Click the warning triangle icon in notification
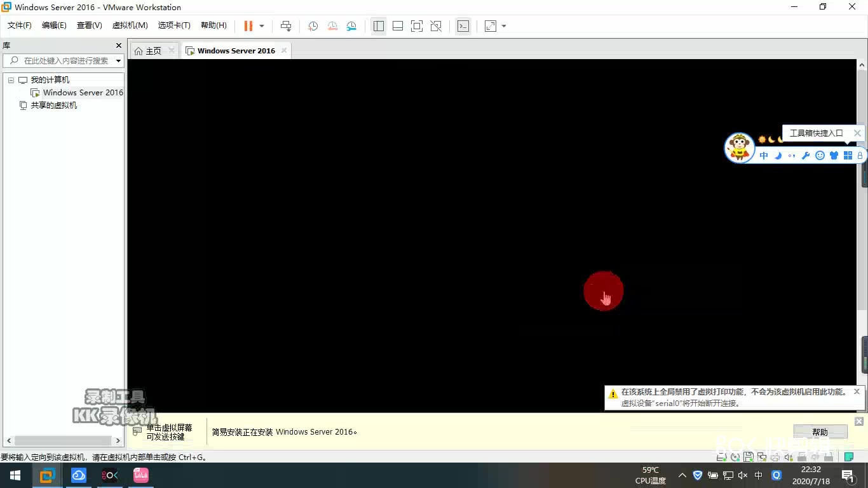868x488 pixels. [x=613, y=394]
